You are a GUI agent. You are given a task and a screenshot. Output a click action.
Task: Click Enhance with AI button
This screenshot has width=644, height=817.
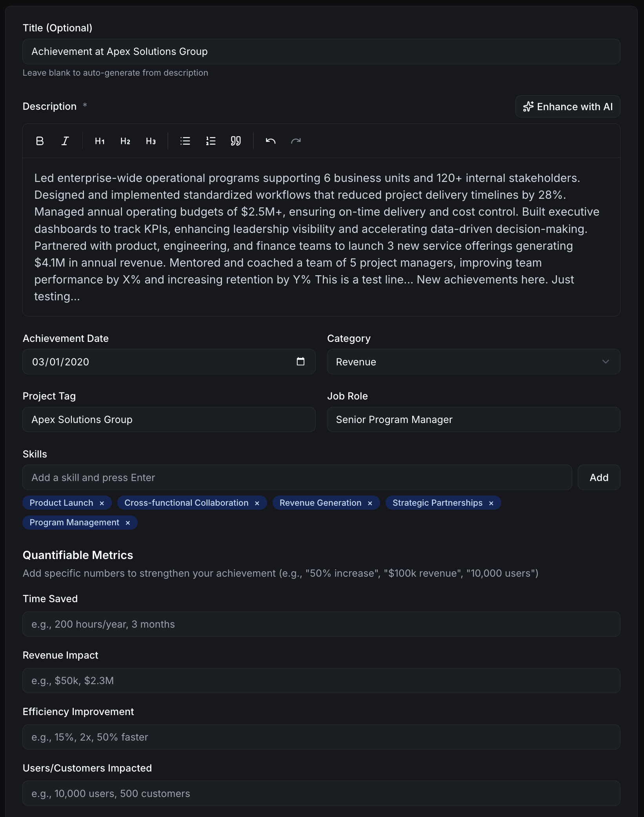tap(568, 107)
